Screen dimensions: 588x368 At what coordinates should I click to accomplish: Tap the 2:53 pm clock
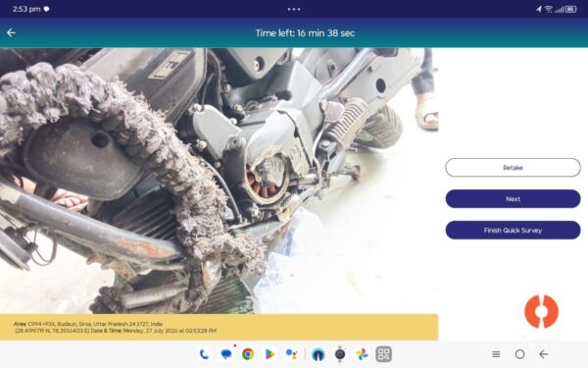tap(26, 9)
